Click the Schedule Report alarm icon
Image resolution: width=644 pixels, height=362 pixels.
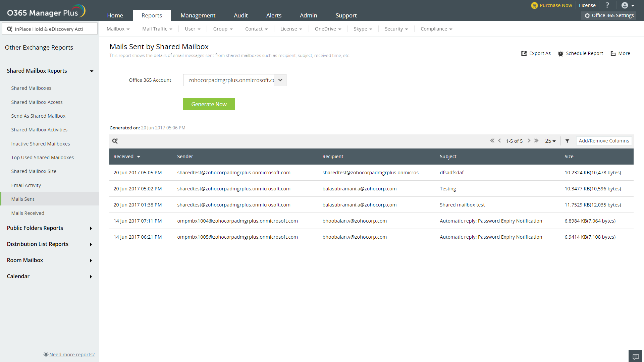click(560, 54)
